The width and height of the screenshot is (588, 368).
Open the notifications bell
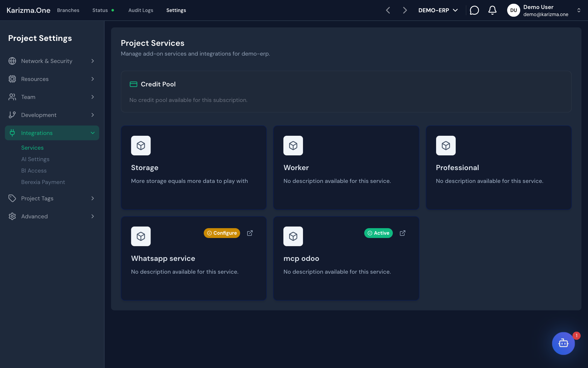pyautogui.click(x=492, y=10)
